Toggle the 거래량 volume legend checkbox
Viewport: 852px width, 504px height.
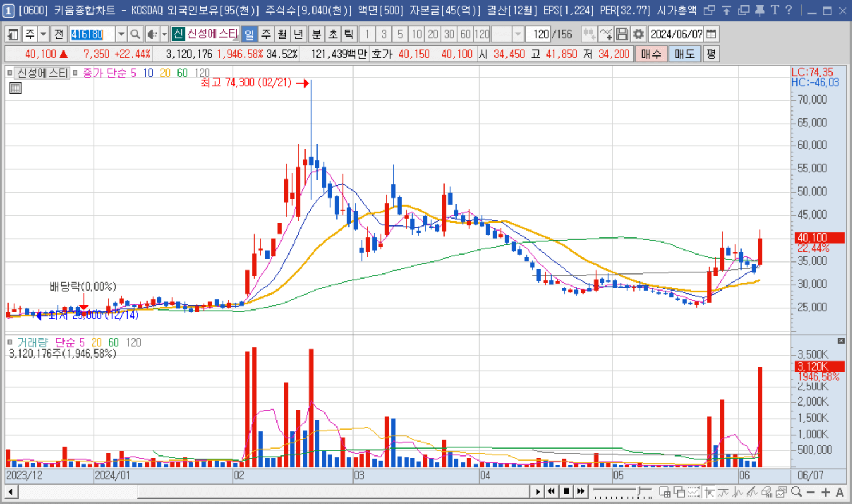point(10,342)
